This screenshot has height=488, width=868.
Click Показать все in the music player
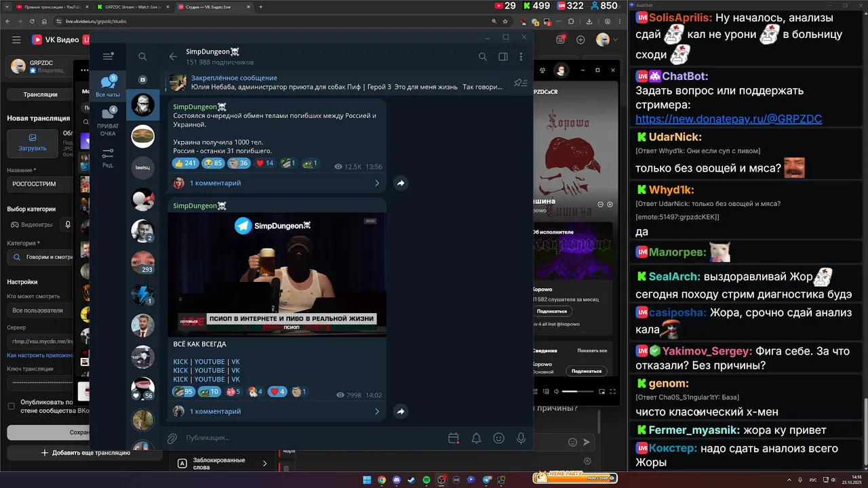(x=592, y=350)
